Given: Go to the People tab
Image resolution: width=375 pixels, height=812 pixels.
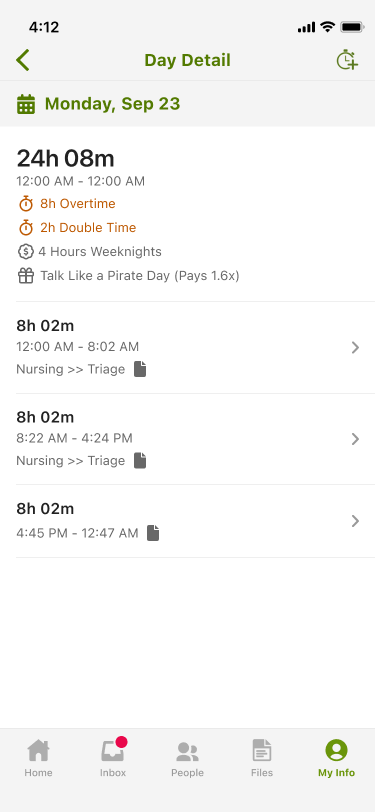Looking at the screenshot, I should 188,758.
